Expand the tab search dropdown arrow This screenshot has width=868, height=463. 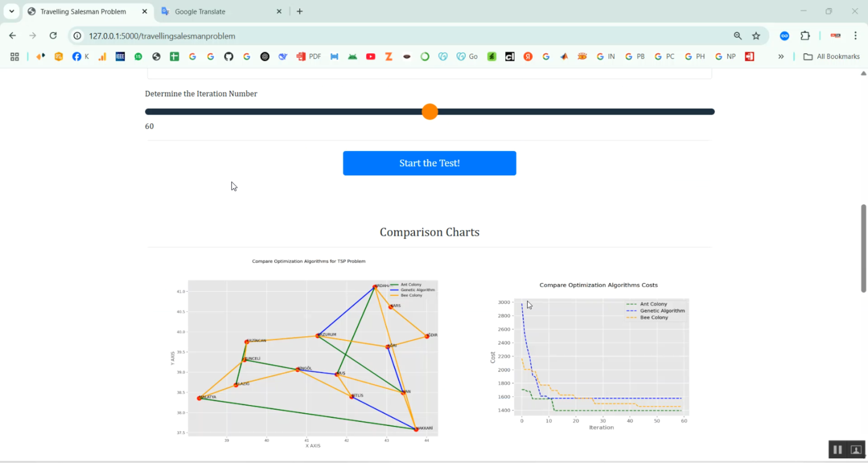[12, 11]
